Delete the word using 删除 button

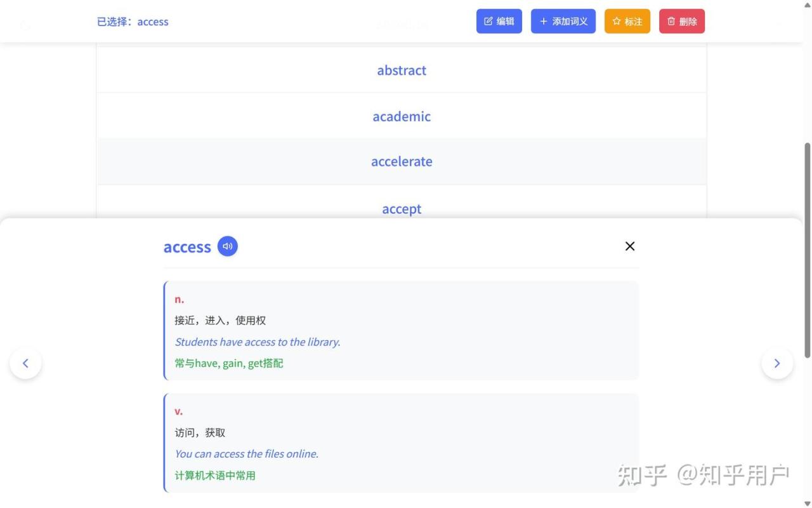[681, 22]
